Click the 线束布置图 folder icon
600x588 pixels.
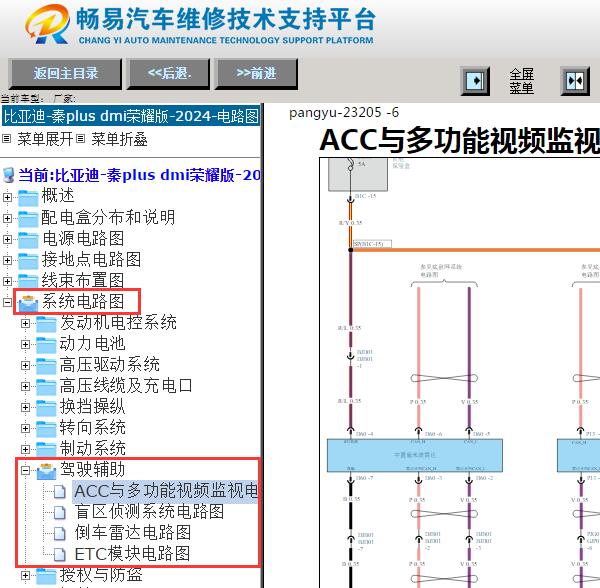pos(28,281)
